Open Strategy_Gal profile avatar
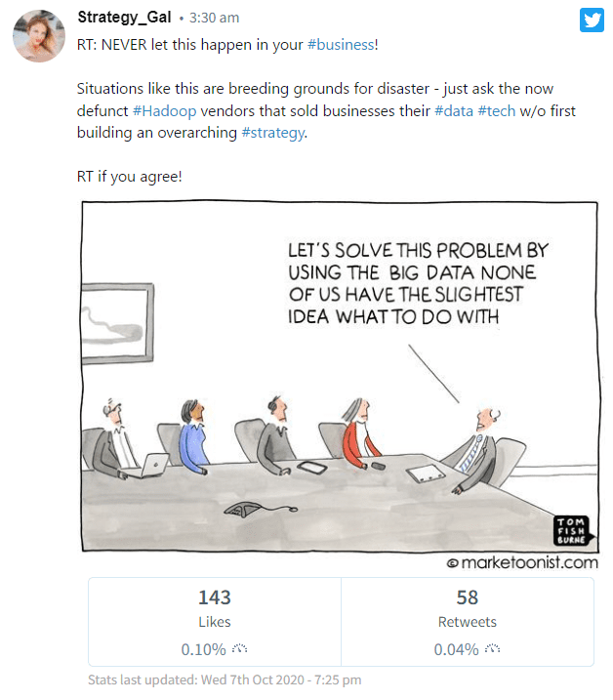This screenshot has height=700, width=613. (x=39, y=36)
